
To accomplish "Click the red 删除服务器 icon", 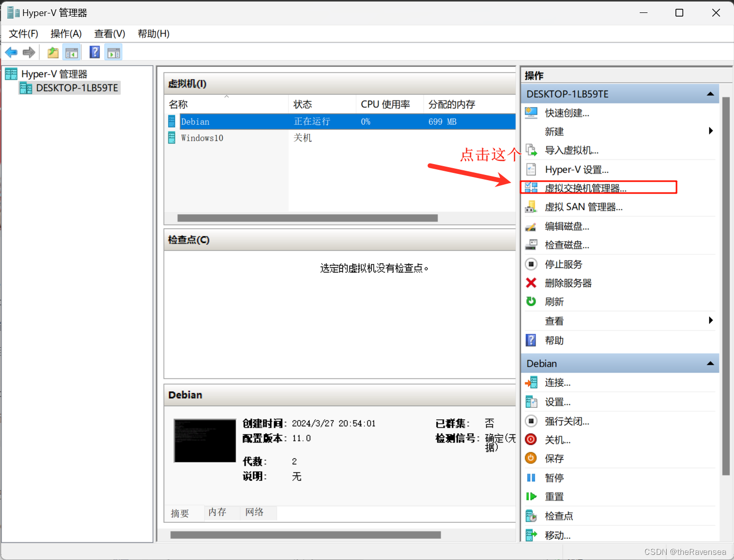I will (531, 283).
